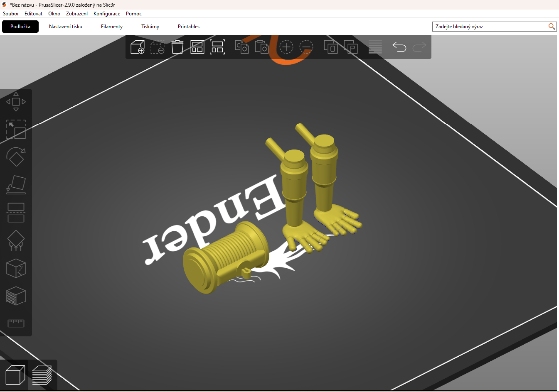The width and height of the screenshot is (559, 392).
Task: Switch to the Podložka tab
Action: point(20,27)
